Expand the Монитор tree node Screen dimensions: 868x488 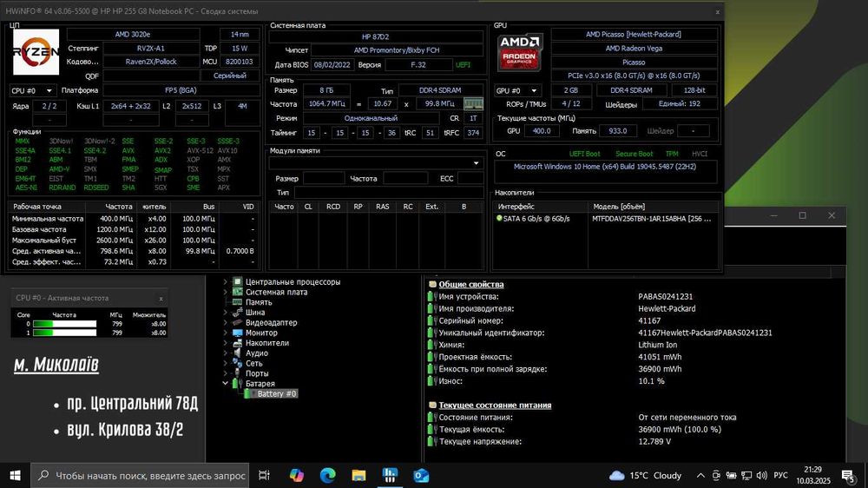226,333
